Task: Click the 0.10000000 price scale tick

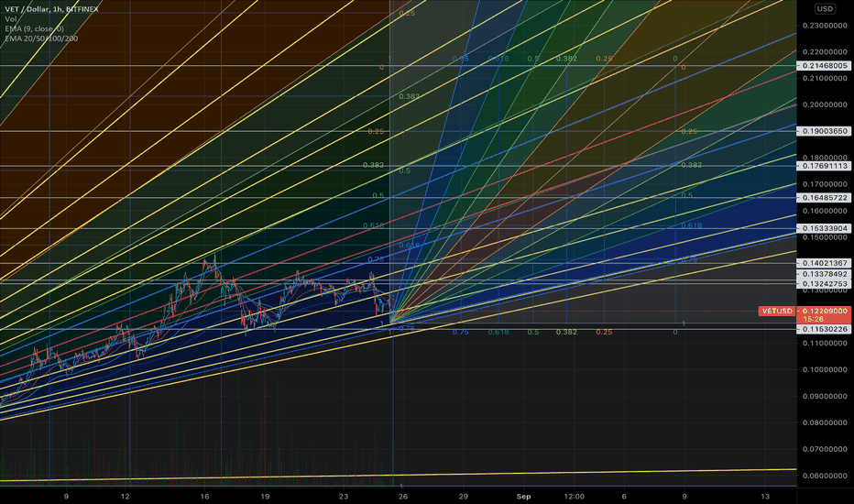Action: pyautogui.click(x=825, y=370)
